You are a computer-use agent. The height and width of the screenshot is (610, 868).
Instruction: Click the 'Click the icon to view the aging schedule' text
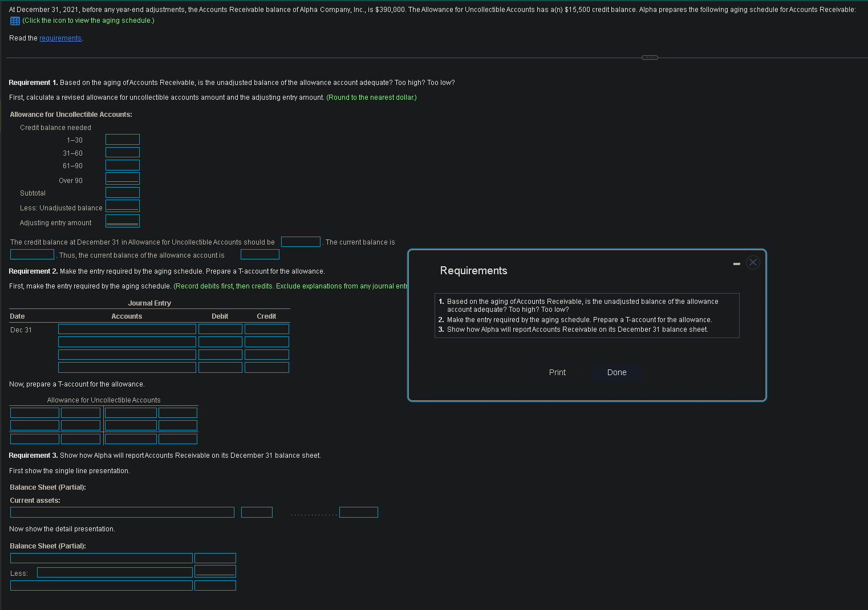88,21
